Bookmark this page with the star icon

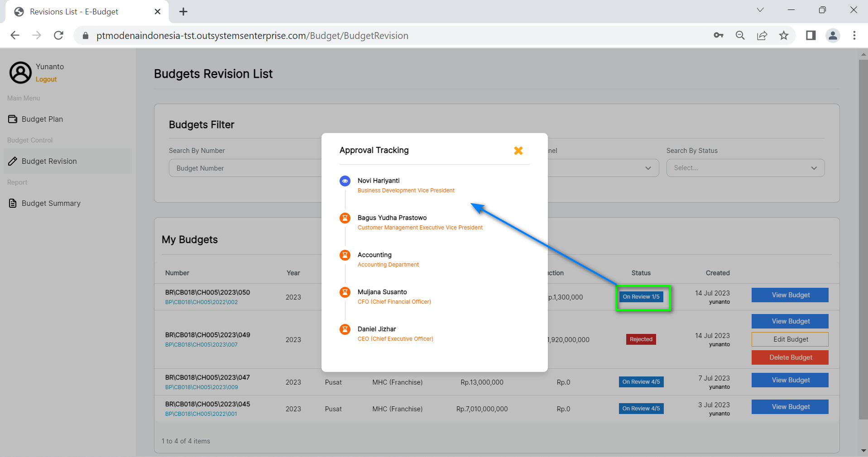tap(784, 35)
